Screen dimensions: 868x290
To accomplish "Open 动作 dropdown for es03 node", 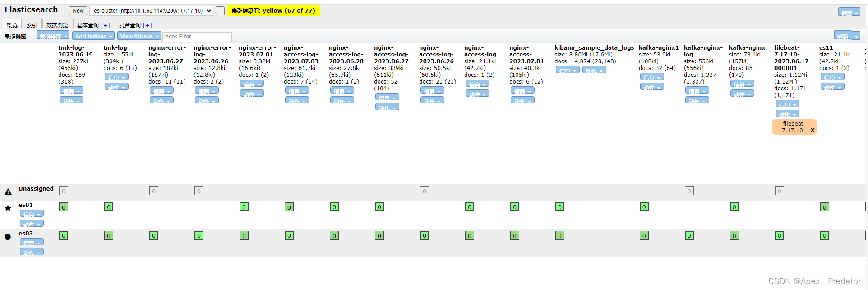I will (x=32, y=252).
